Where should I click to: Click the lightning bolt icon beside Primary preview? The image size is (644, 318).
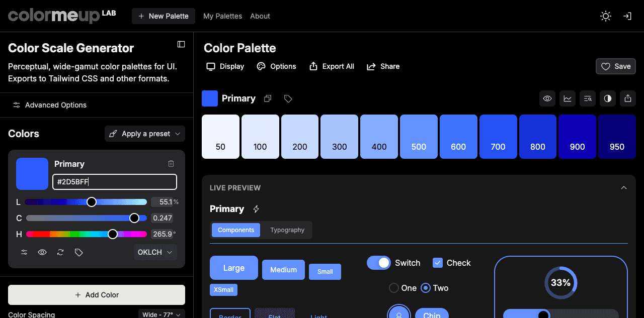click(256, 209)
